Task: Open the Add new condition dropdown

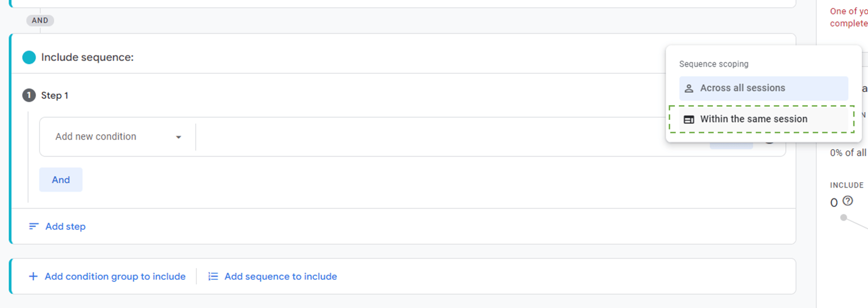Action: 118,137
